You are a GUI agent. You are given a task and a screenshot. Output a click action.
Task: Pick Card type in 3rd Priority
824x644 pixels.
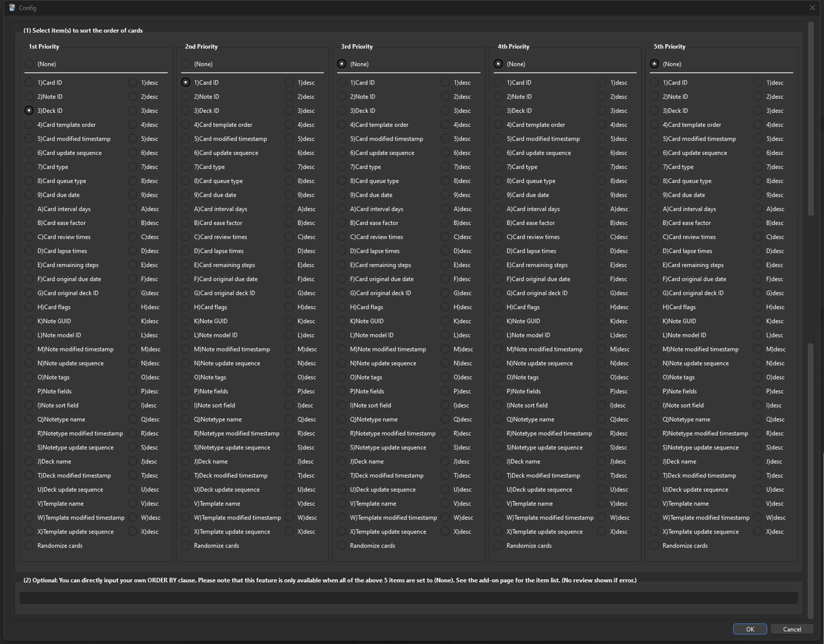pyautogui.click(x=342, y=167)
